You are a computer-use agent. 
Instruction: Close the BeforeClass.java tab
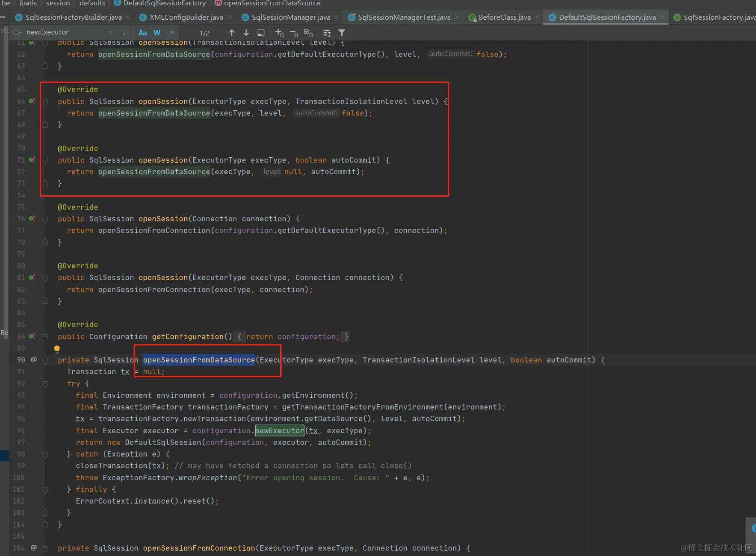pyautogui.click(x=537, y=17)
